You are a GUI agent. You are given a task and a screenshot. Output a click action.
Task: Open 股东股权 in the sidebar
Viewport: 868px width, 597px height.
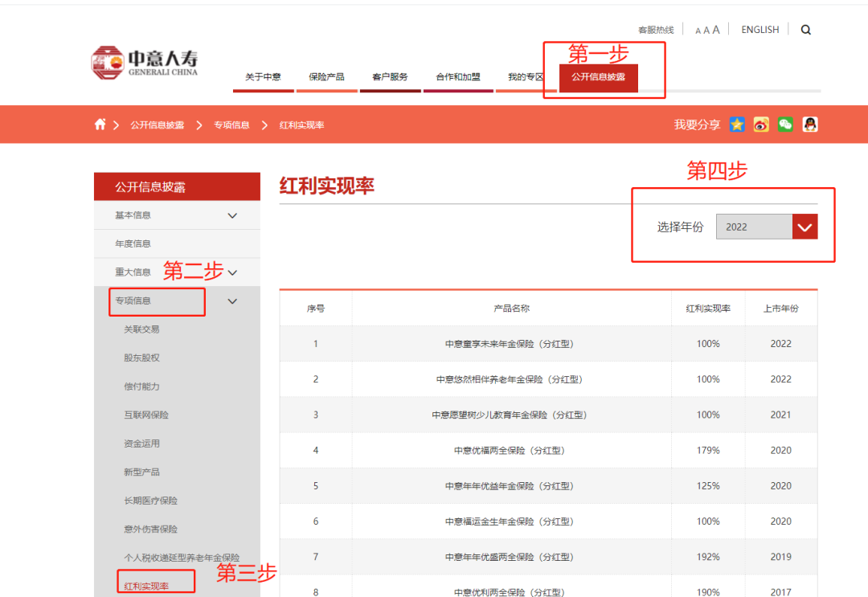tap(141, 358)
